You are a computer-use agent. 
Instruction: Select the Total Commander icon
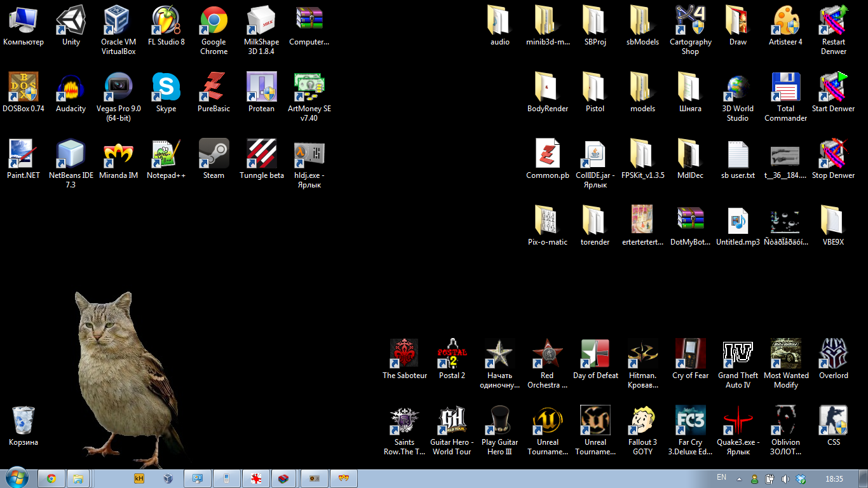pyautogui.click(x=785, y=88)
